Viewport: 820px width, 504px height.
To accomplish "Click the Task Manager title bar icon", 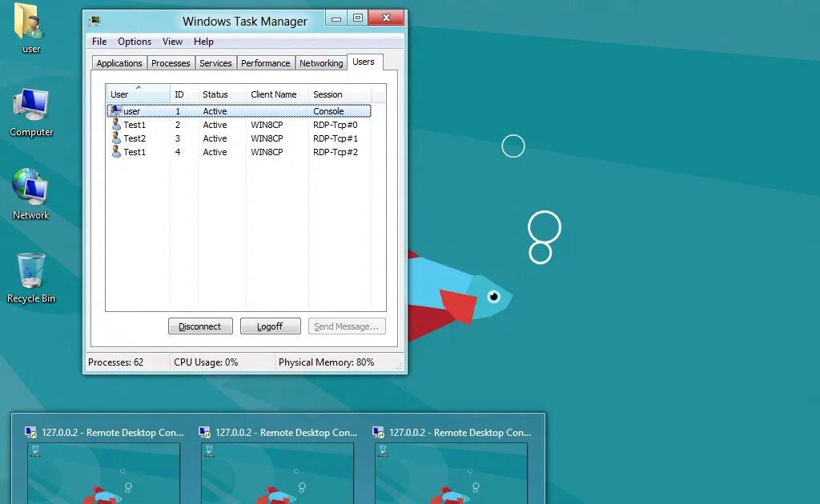I will (x=94, y=21).
